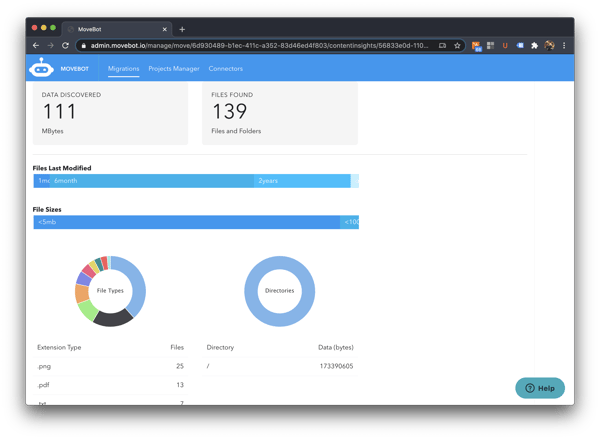Click the <5mb File Sizes bar
This screenshot has height=439, width=600.
[185, 222]
